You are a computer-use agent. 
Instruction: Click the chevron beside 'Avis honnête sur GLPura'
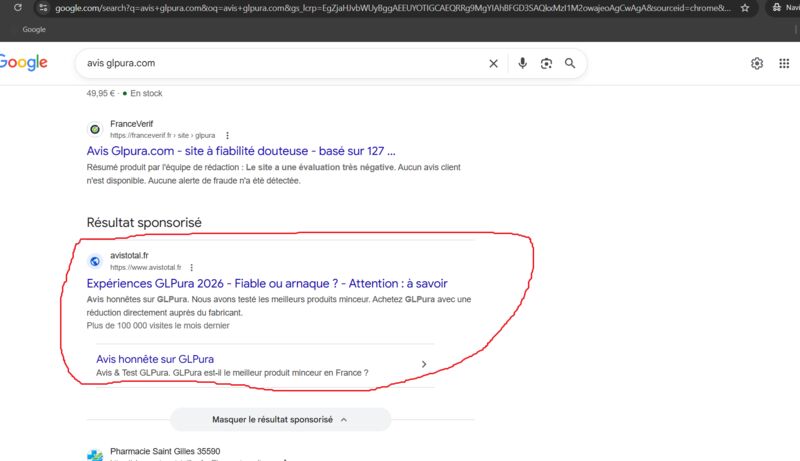point(424,364)
